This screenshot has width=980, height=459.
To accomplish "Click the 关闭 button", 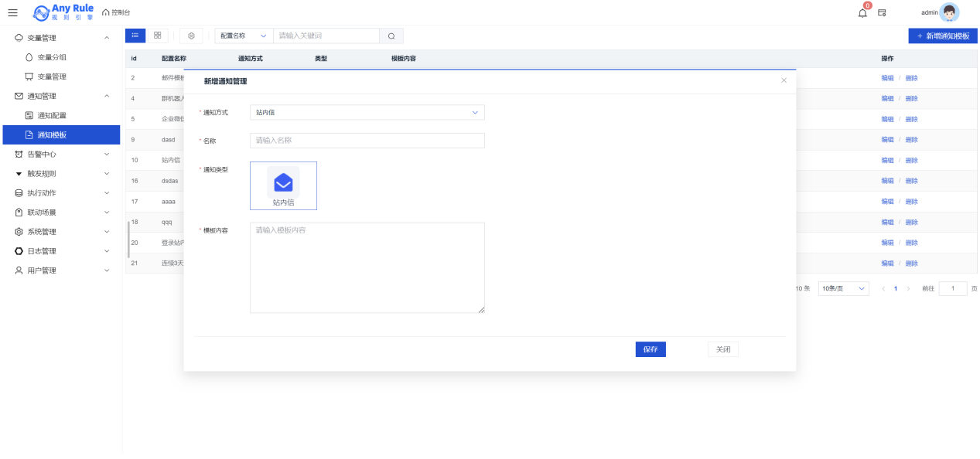I will (722, 349).
